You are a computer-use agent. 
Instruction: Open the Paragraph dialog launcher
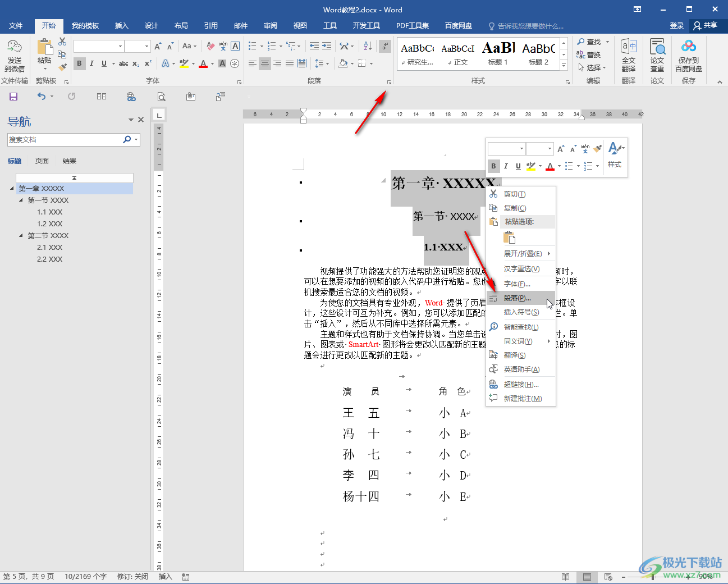[389, 82]
